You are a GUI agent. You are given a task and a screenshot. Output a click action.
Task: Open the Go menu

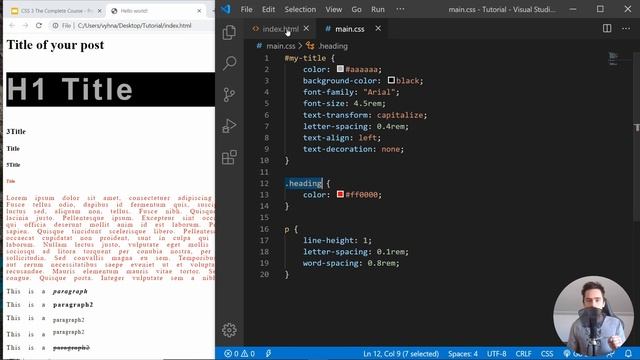[356, 9]
